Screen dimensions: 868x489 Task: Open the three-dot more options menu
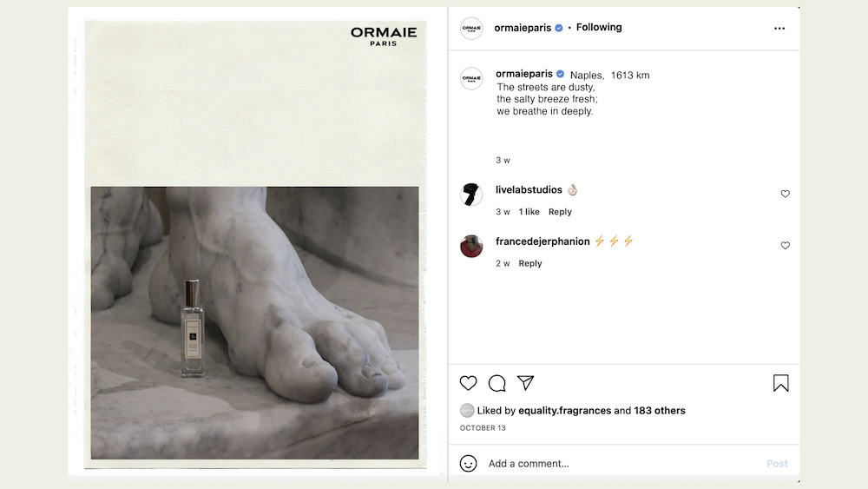pos(779,29)
